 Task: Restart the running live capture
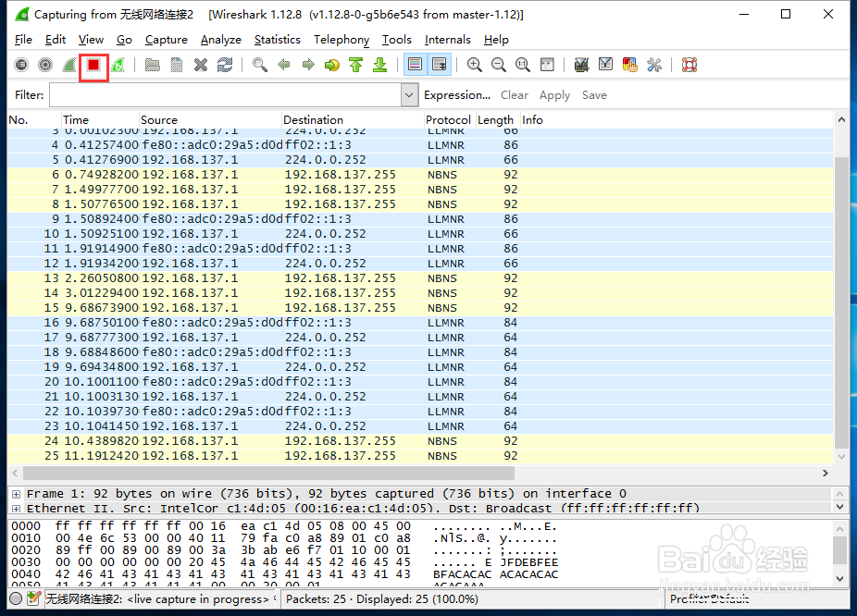118,65
